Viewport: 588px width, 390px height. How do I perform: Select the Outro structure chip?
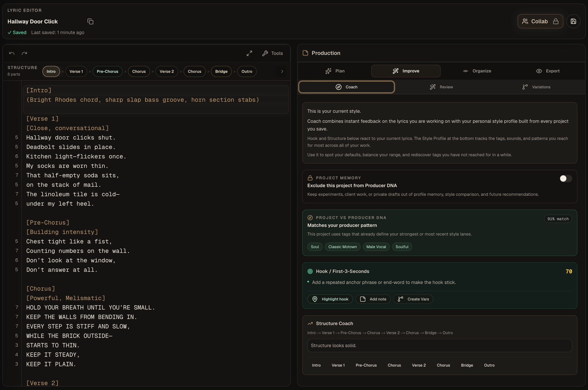pyautogui.click(x=247, y=71)
